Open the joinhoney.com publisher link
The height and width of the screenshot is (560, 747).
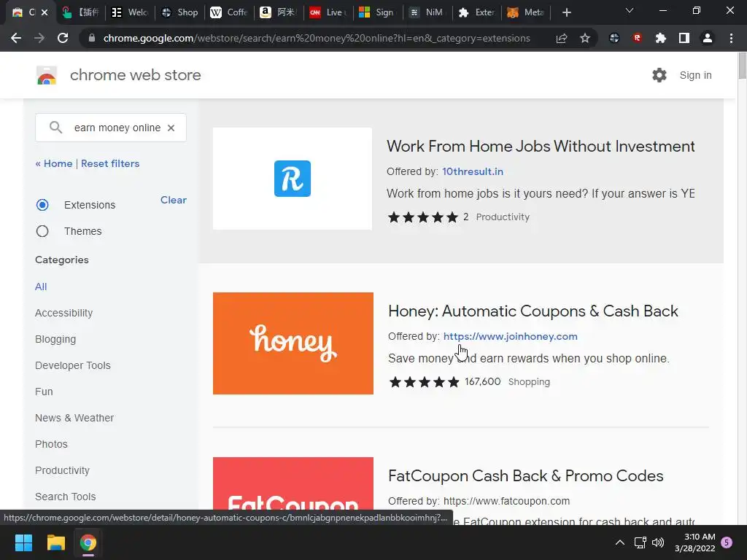(x=510, y=336)
